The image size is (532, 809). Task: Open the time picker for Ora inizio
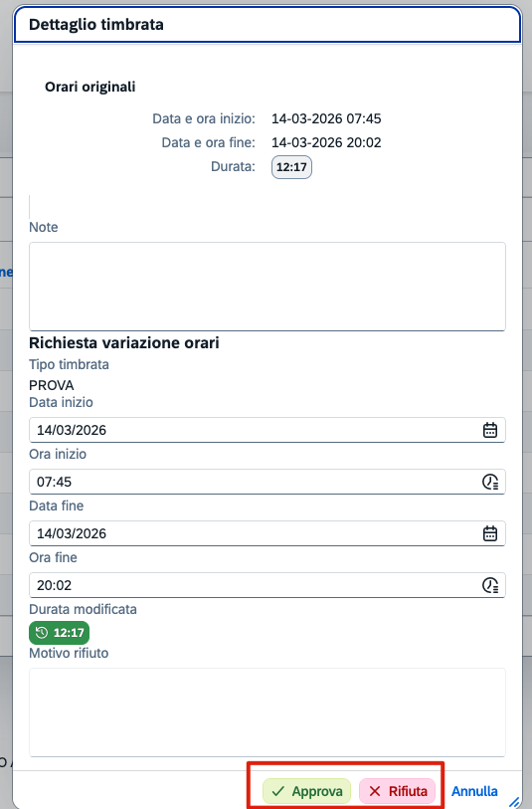click(489, 482)
